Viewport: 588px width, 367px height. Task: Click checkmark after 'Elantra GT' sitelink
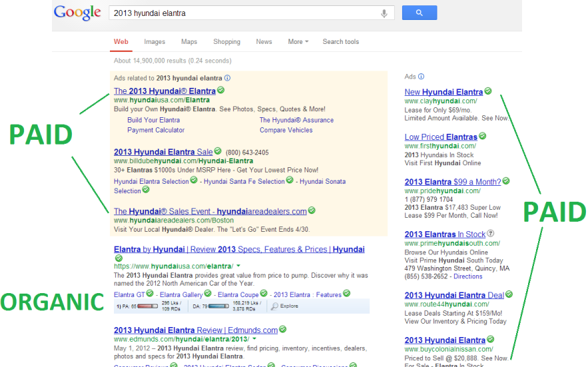[x=150, y=293]
